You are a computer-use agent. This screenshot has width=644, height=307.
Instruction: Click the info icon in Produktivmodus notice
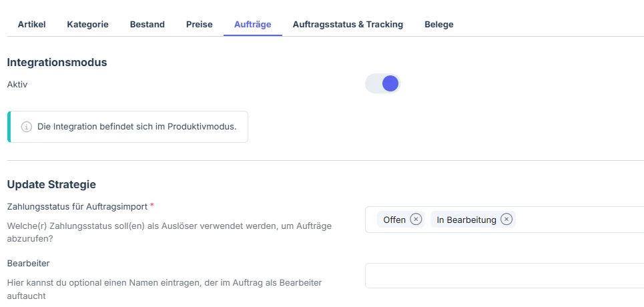click(x=26, y=127)
